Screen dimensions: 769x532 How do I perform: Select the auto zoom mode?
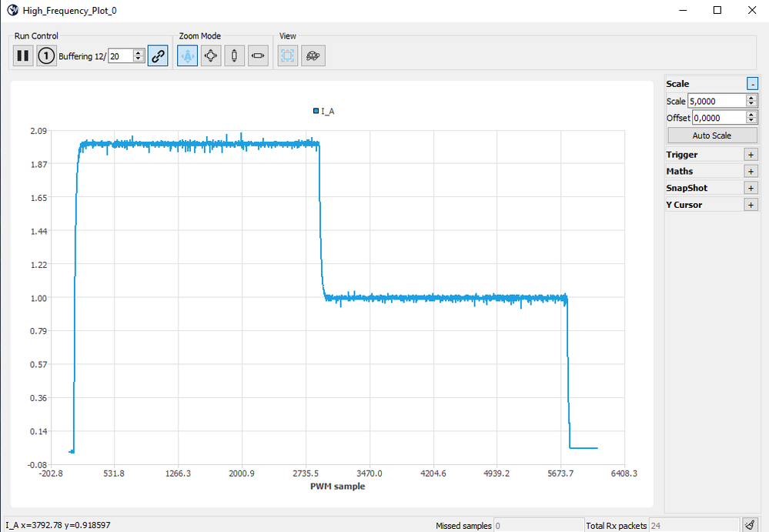click(x=187, y=55)
